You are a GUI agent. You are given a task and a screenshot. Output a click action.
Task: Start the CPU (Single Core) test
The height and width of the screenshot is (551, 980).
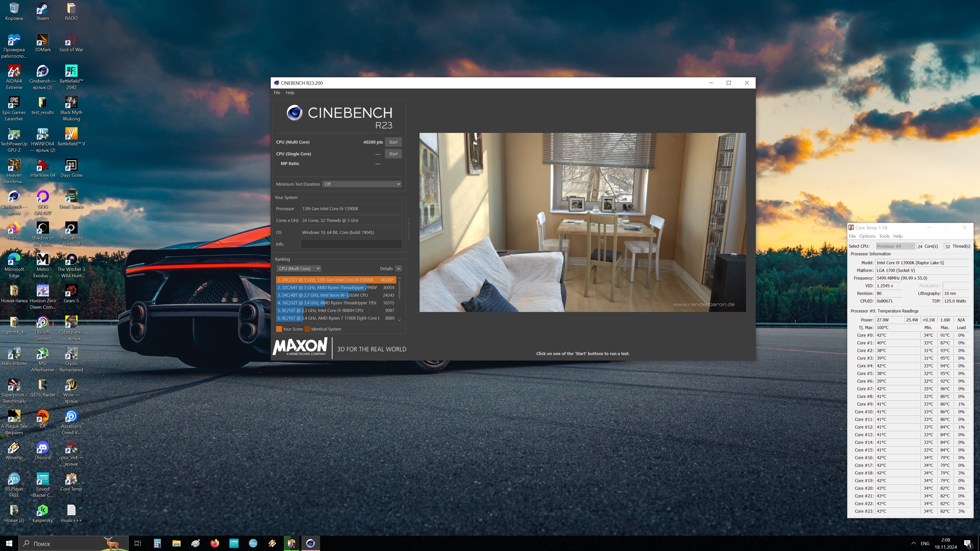[x=393, y=154]
